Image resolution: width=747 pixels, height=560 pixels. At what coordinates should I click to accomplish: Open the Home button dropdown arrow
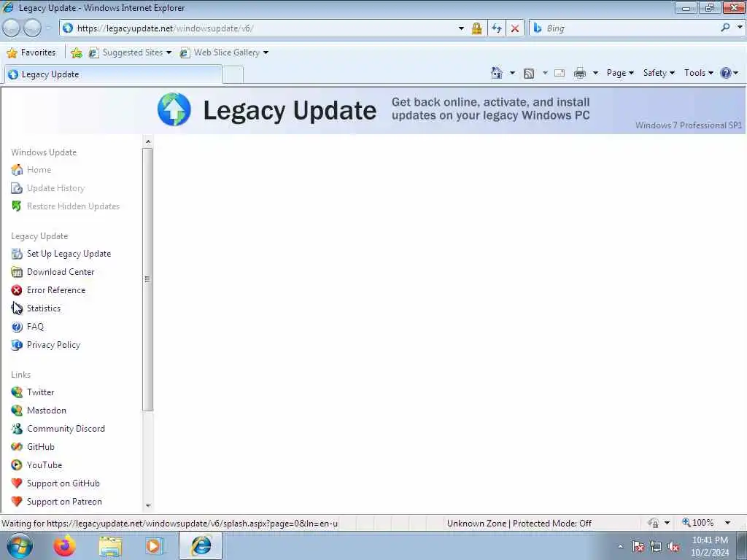coord(512,73)
